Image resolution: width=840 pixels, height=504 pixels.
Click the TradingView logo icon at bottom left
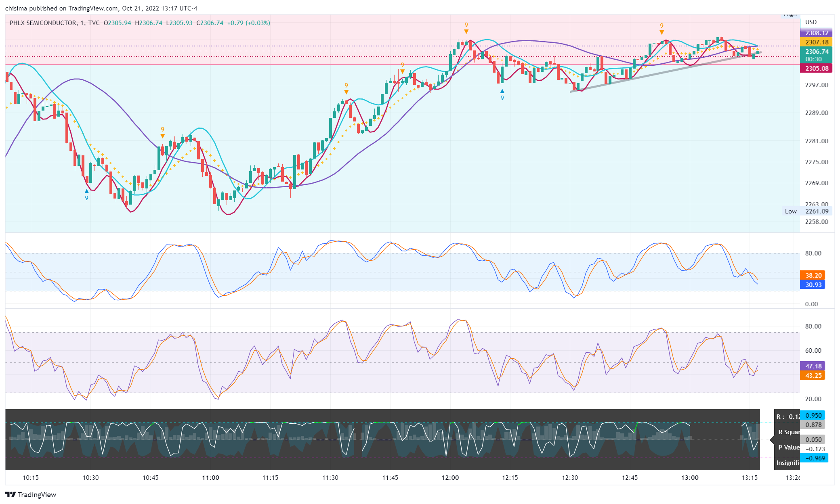point(10,495)
